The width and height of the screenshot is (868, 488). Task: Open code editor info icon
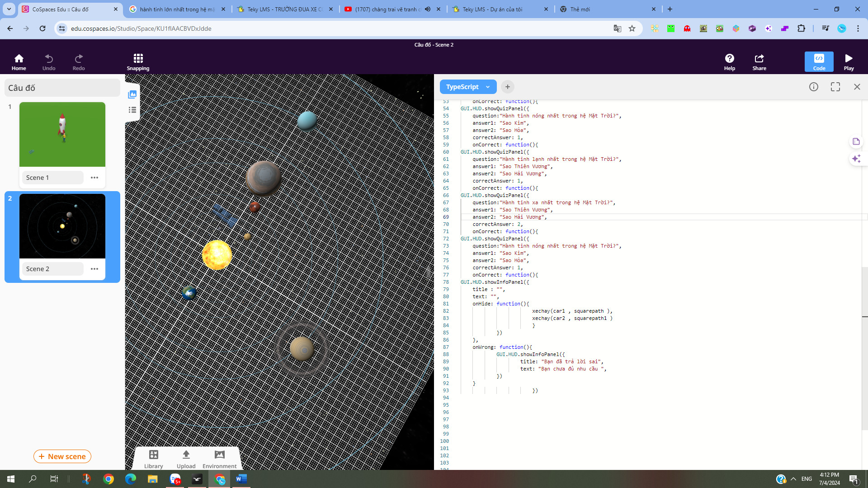click(x=813, y=87)
